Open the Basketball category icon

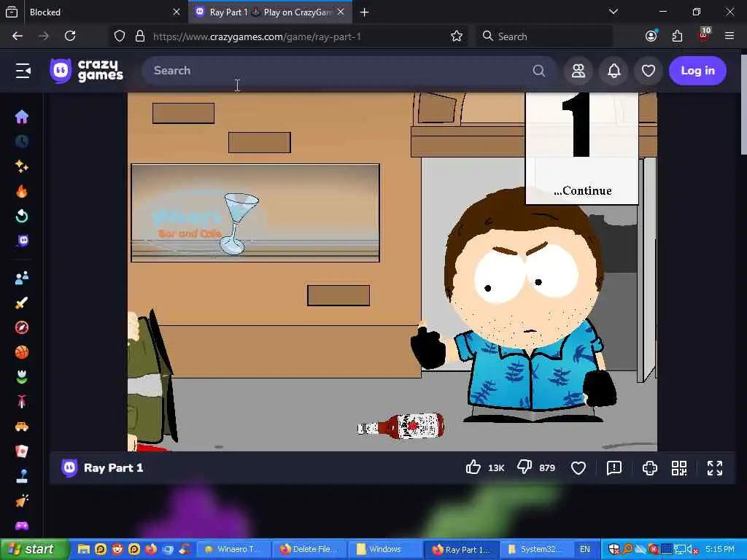coord(21,352)
